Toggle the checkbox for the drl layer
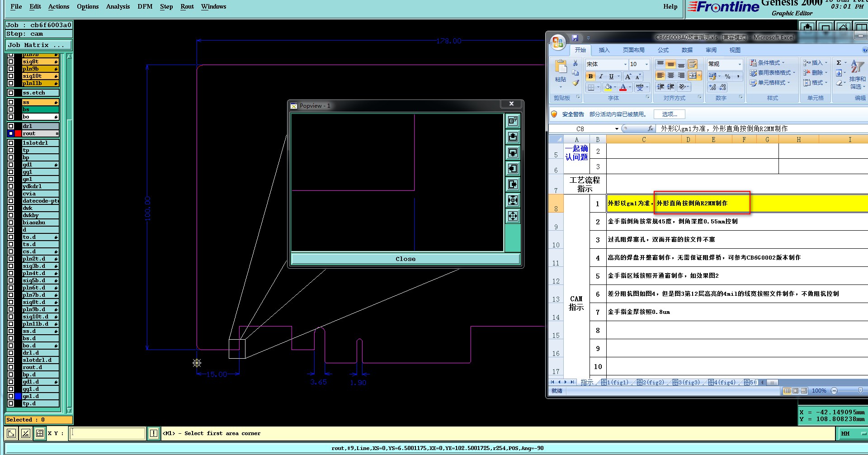Screen dimensions: 868x455 pyautogui.click(x=11, y=126)
